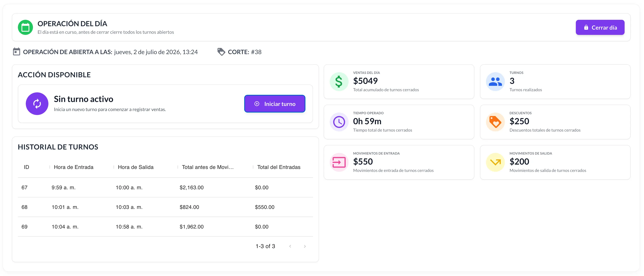Click the corte number #38
644x276 pixels.
pyautogui.click(x=256, y=52)
